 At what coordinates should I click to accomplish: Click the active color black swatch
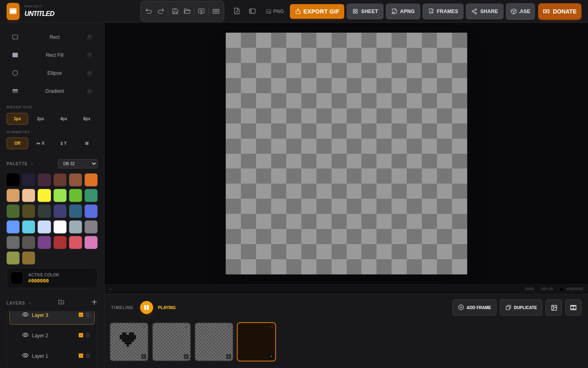coord(17,278)
